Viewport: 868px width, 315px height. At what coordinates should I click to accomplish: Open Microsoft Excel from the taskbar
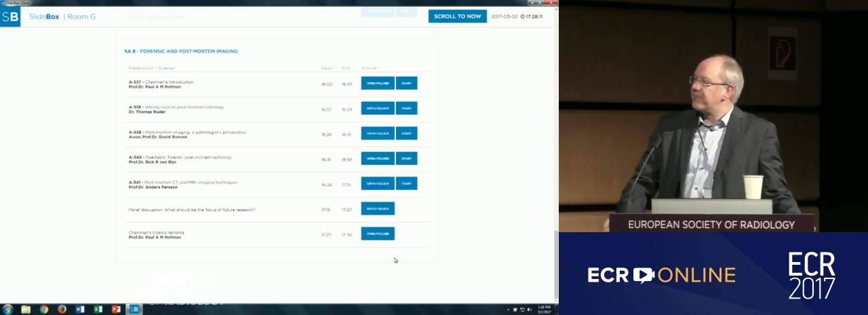(x=98, y=310)
